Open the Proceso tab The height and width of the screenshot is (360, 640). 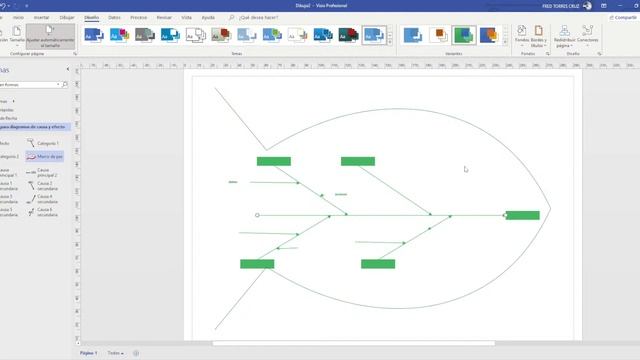coord(138,18)
